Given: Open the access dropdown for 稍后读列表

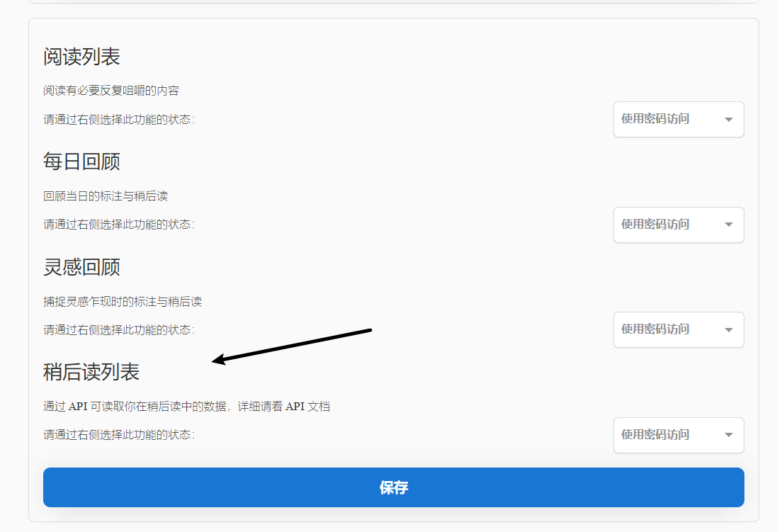Looking at the screenshot, I should (x=678, y=435).
